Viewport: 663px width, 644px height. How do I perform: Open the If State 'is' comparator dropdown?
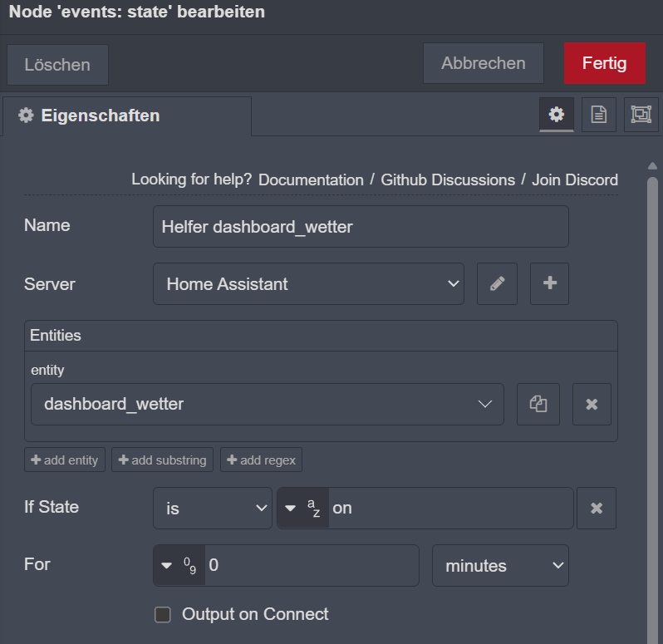213,508
